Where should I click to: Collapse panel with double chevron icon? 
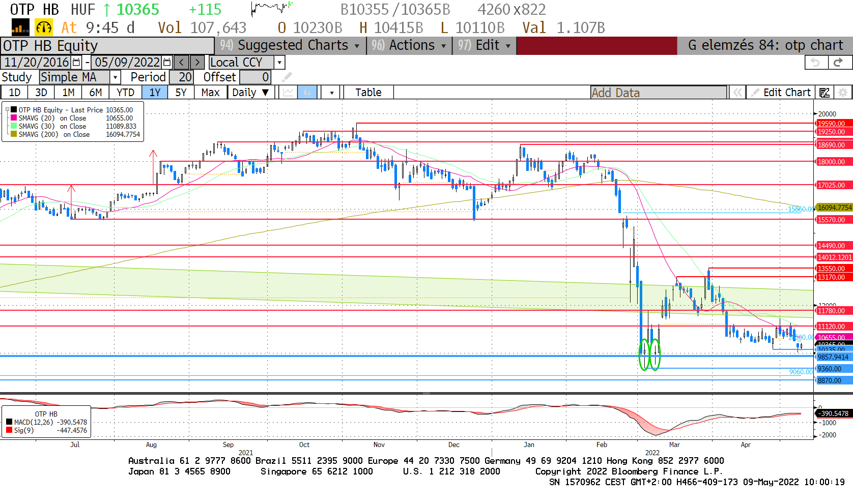737,93
